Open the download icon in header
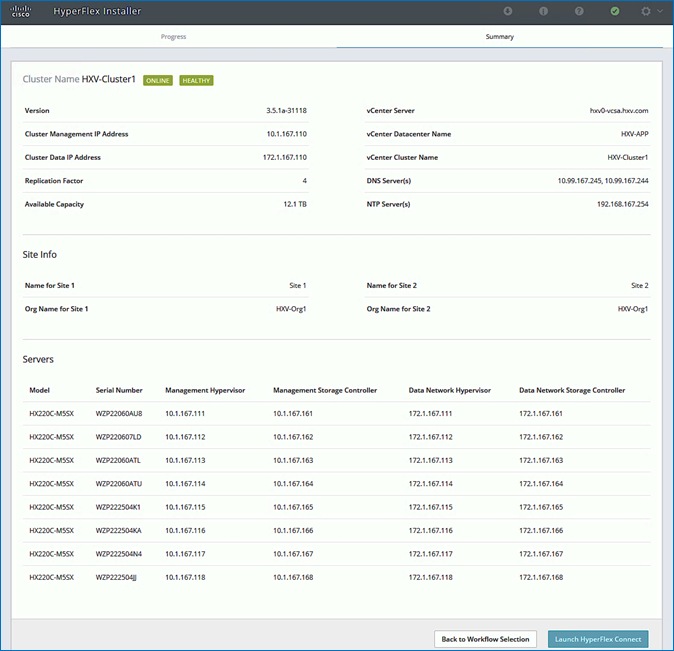The image size is (674, 651). point(508,11)
